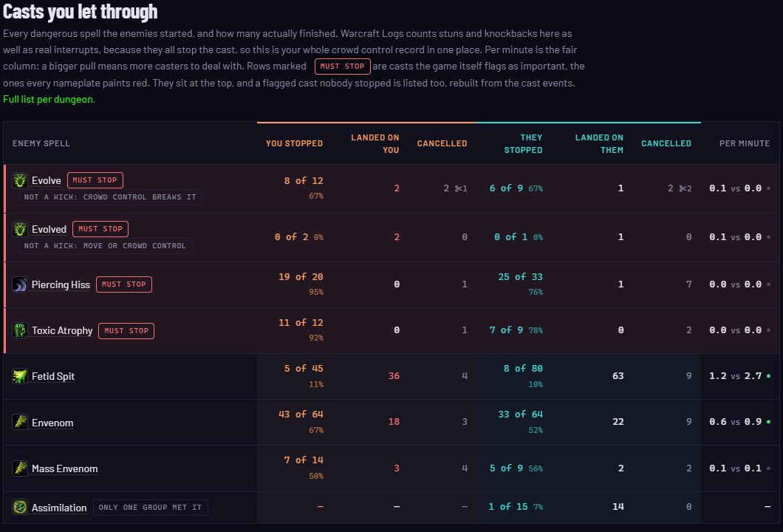This screenshot has height=532, width=783.
Task: Click the '19 of 20' Piercing Hiss value
Action: (301, 277)
